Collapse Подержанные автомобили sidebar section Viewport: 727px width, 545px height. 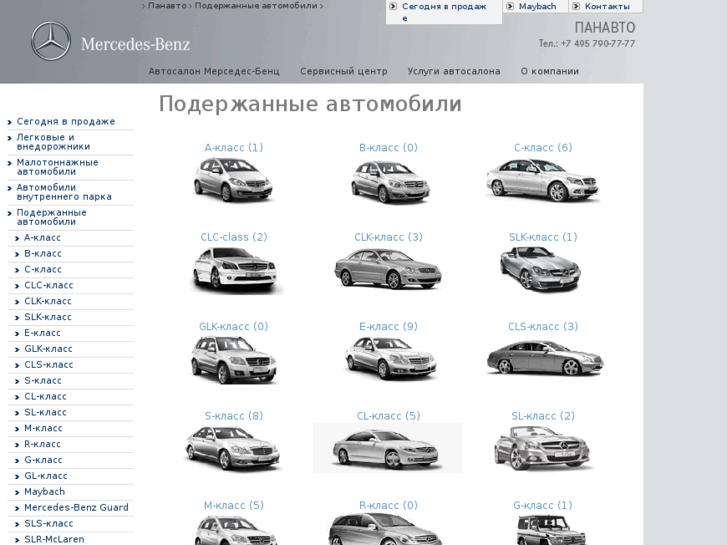coord(51,217)
